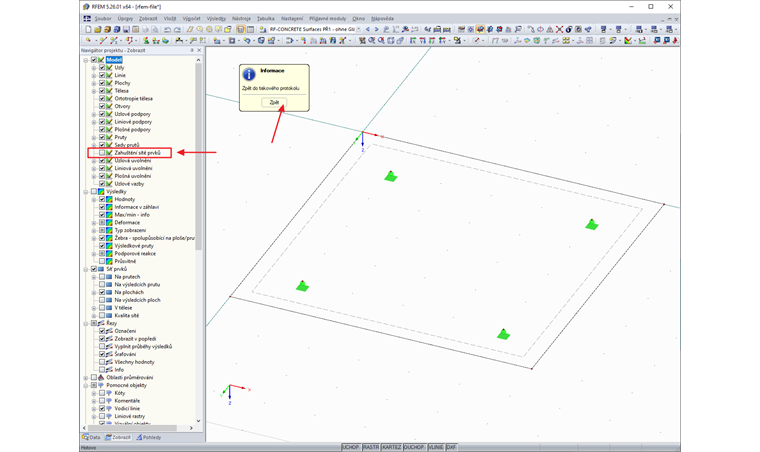Pin the navigator panel with pin icon
Screen dimensions: 760x452
(192, 50)
